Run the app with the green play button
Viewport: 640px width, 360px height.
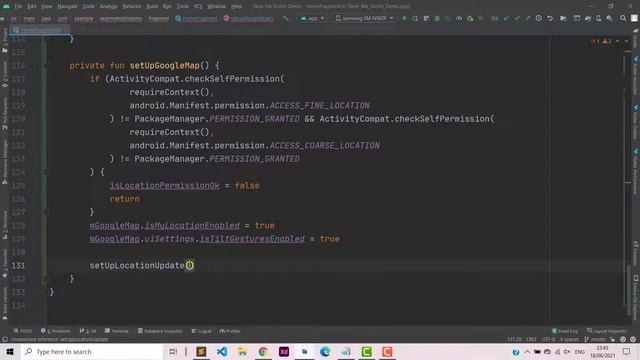pos(404,18)
